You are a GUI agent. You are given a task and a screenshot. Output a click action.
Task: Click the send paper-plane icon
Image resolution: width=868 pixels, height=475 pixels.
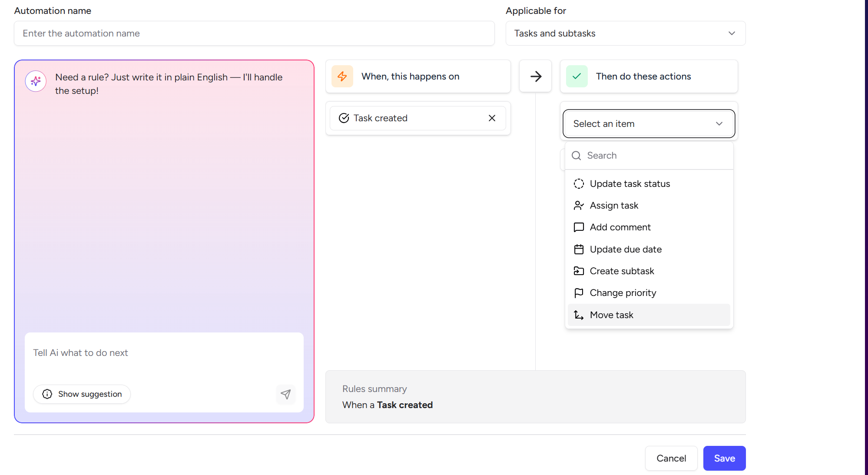[285, 394]
